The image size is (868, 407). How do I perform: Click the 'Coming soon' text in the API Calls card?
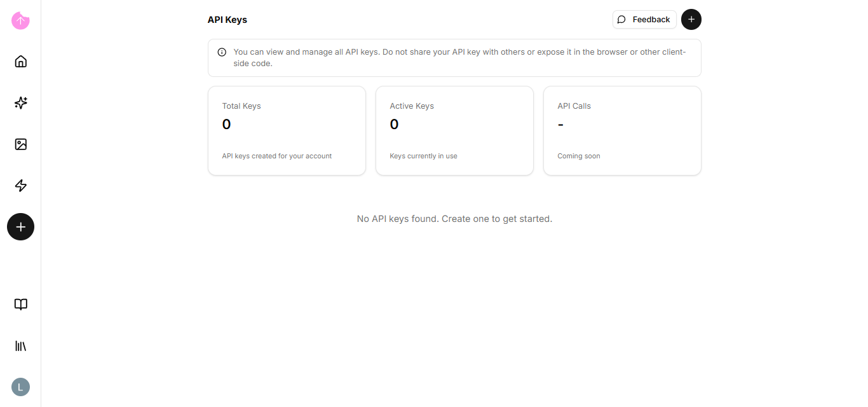[578, 156]
